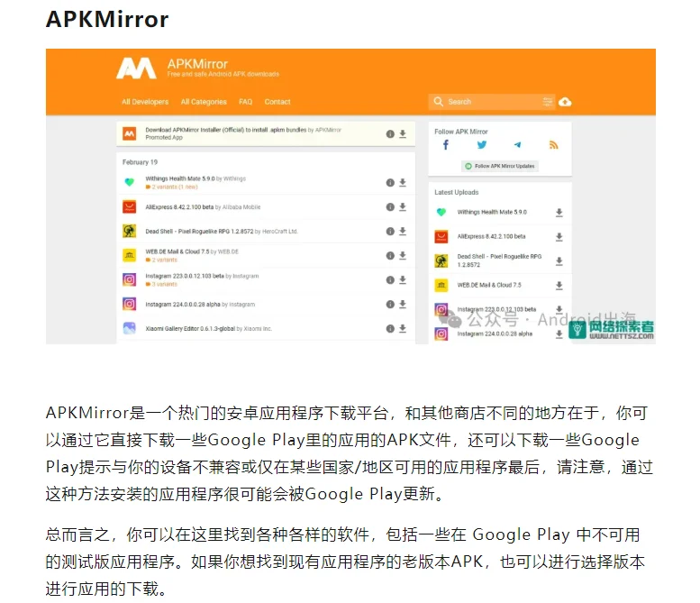Open the All Developers menu
This screenshot has height=603, width=700.
(145, 102)
